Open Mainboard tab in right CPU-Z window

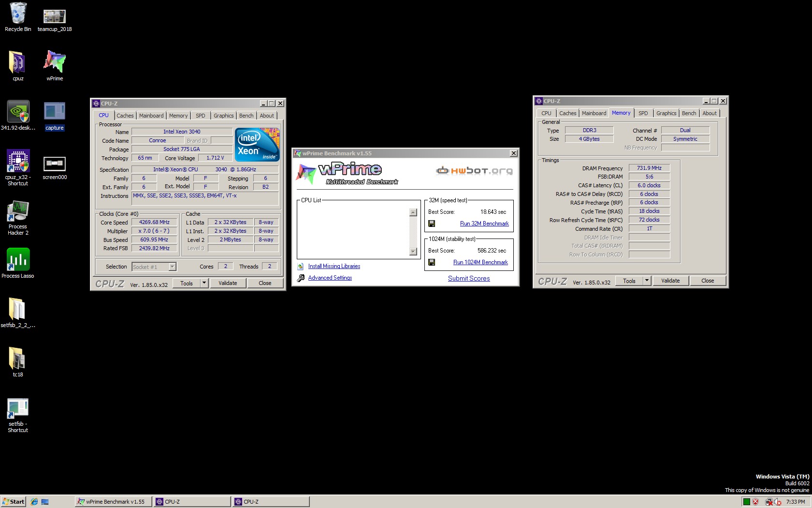(x=594, y=113)
